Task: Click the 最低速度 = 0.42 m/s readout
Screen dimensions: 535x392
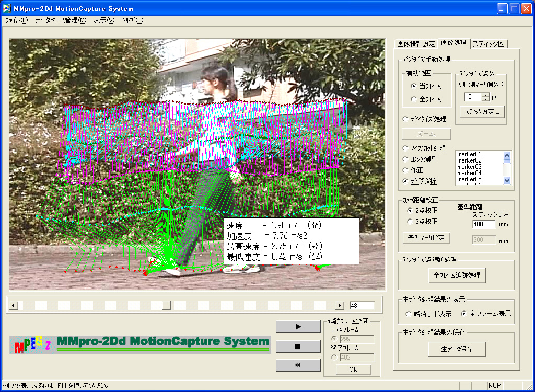Action: tap(274, 257)
